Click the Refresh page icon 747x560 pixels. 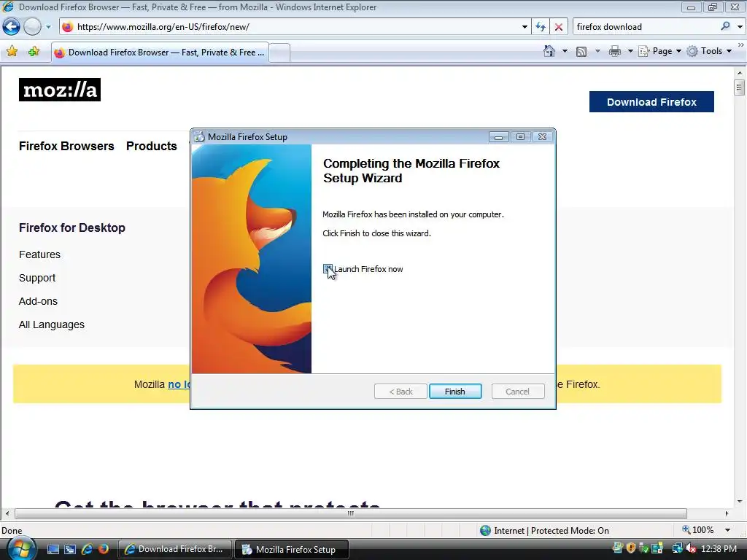click(x=541, y=27)
